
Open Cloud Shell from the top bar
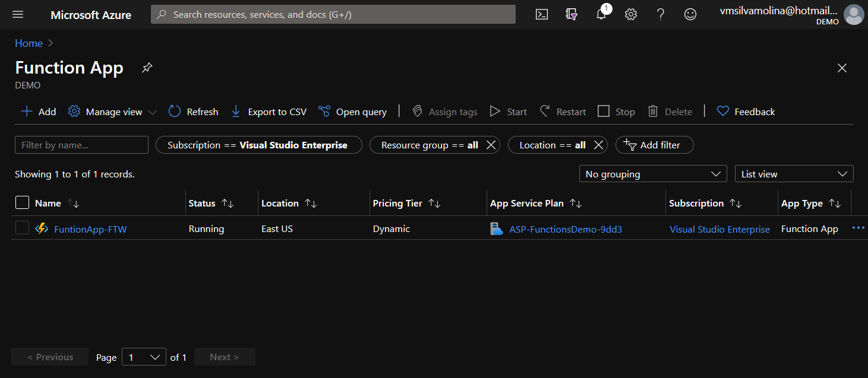pos(542,14)
